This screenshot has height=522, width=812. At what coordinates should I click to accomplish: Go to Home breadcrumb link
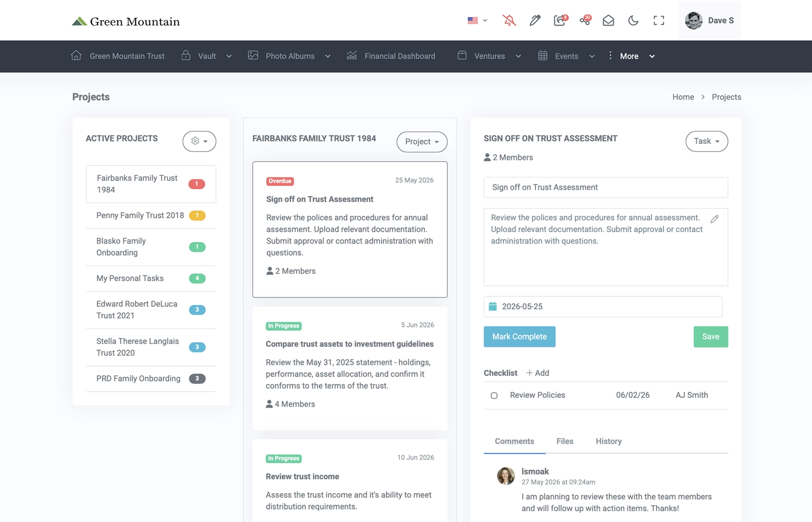click(683, 97)
